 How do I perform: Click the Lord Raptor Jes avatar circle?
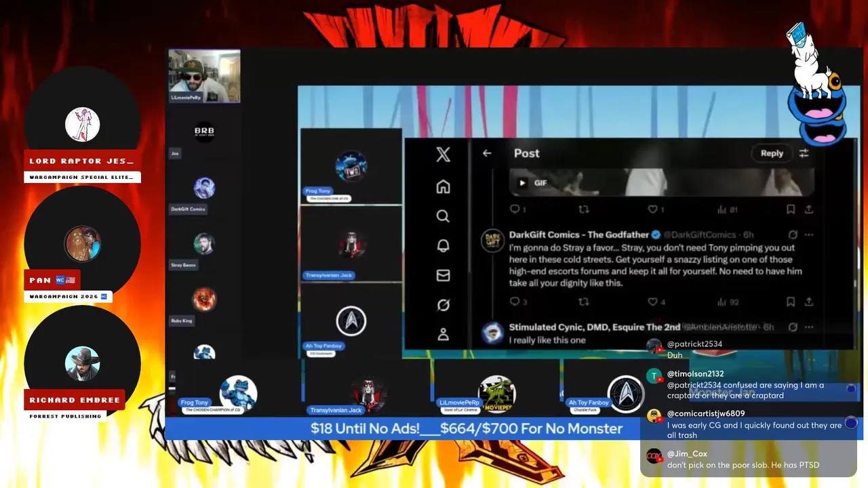pos(83,125)
